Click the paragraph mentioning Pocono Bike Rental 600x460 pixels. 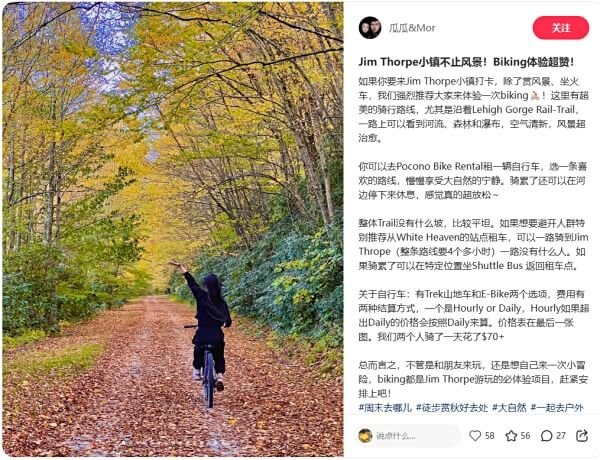tap(473, 181)
